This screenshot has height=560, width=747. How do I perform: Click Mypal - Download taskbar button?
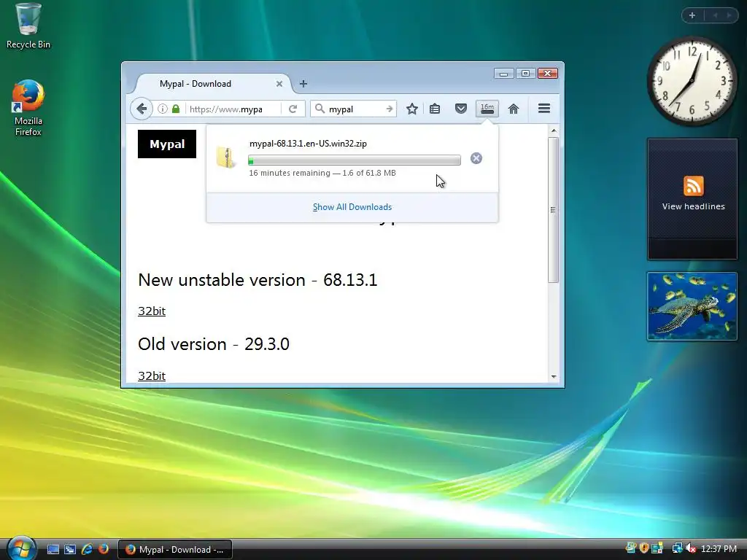[175, 550]
